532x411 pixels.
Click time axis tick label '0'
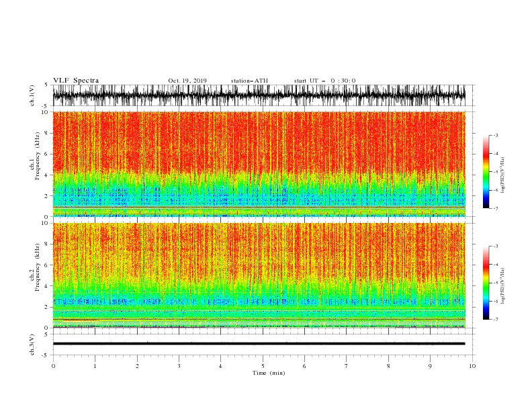click(53, 366)
